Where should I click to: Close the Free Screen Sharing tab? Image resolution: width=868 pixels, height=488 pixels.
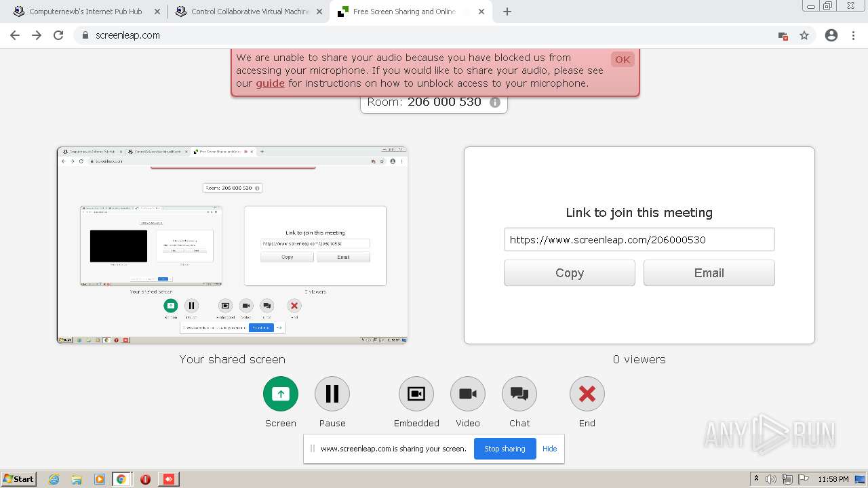coord(481,12)
